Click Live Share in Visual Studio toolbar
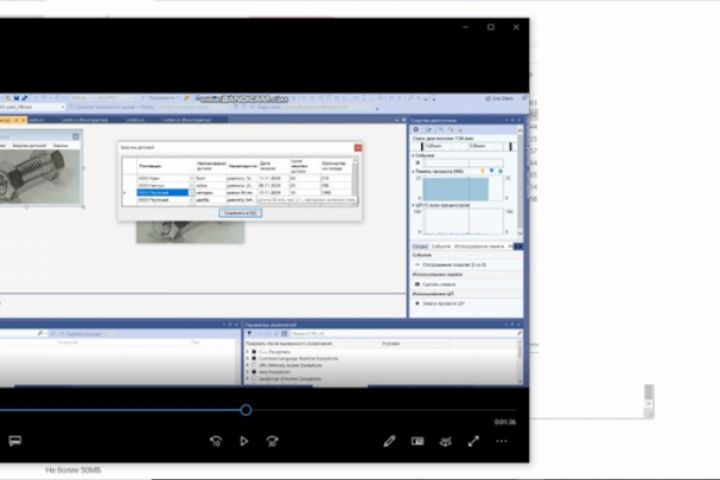This screenshot has width=720, height=480. click(x=499, y=98)
